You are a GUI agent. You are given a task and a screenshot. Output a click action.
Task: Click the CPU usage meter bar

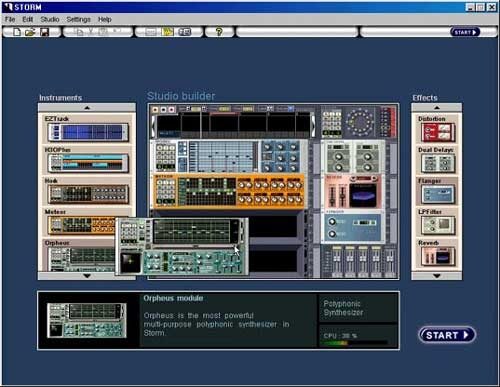(355, 343)
